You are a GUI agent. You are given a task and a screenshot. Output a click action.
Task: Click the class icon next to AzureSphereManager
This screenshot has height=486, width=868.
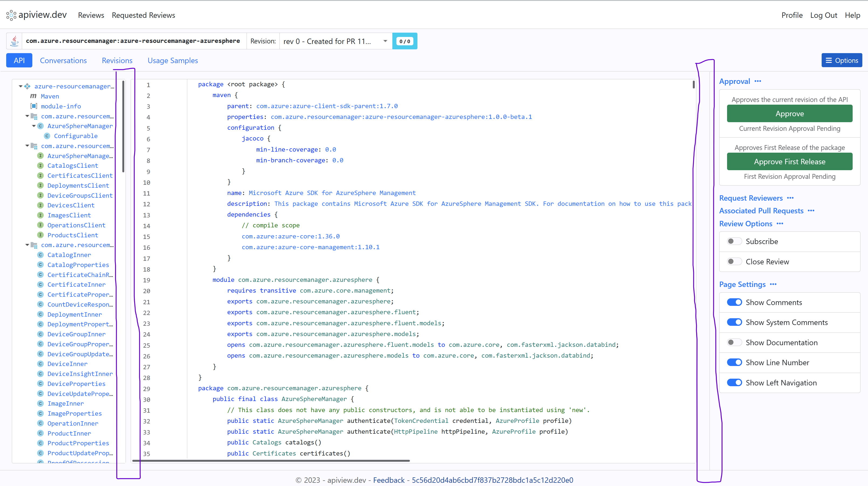pyautogui.click(x=40, y=126)
